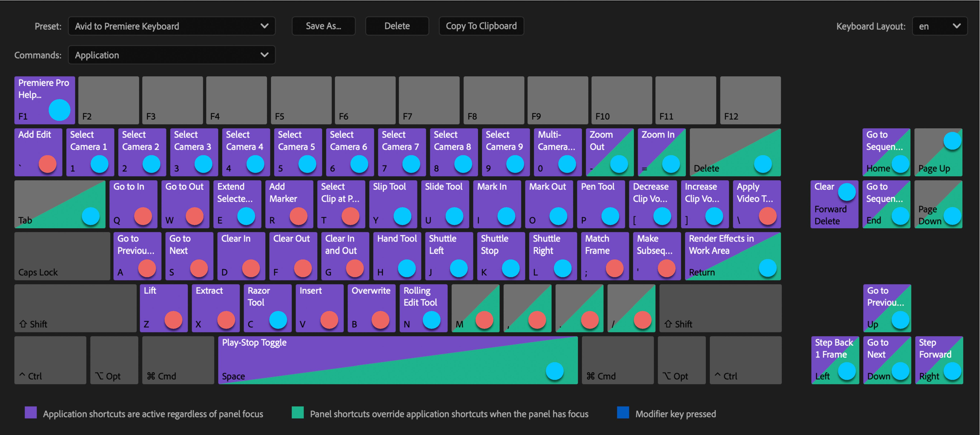980x435 pixels.
Task: Select the Step Back Left arrow key
Action: [x=835, y=360]
